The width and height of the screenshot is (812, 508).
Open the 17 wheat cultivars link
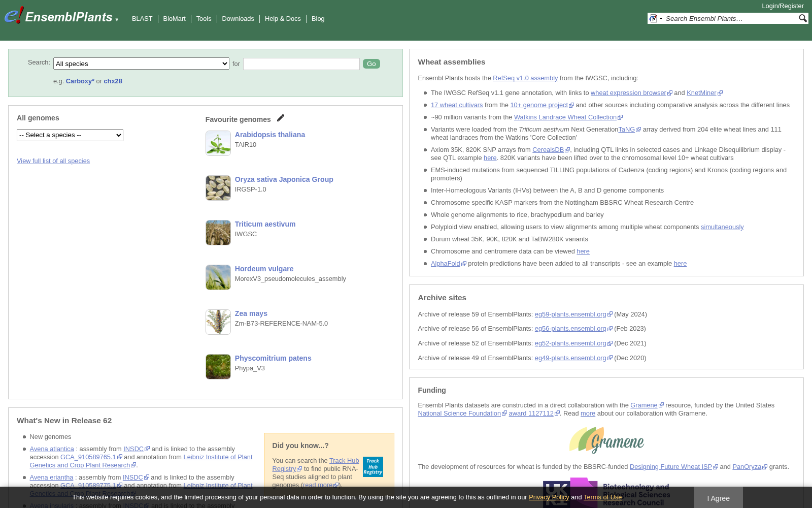457,105
